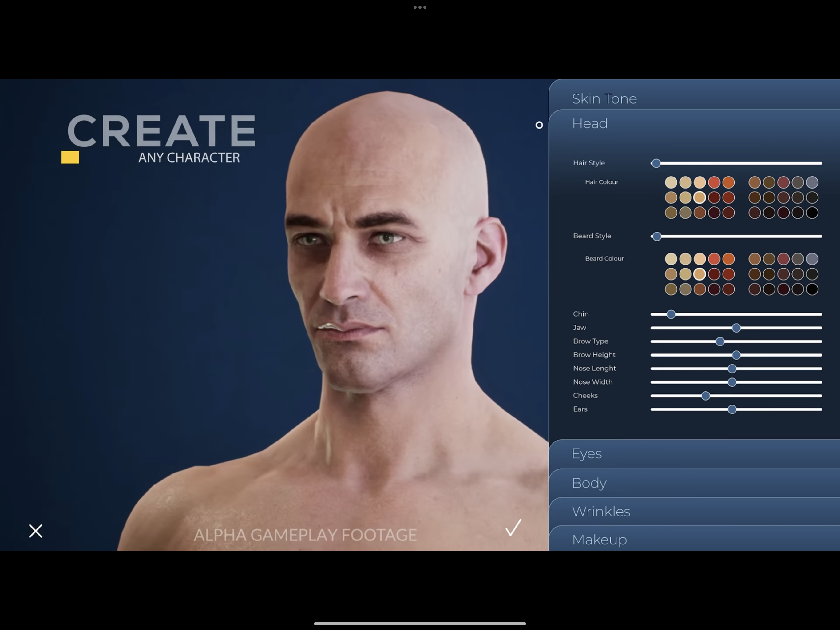Choose first pale blonde Beard Colour swatch
Image resolution: width=840 pixels, height=630 pixels.
pyautogui.click(x=671, y=259)
